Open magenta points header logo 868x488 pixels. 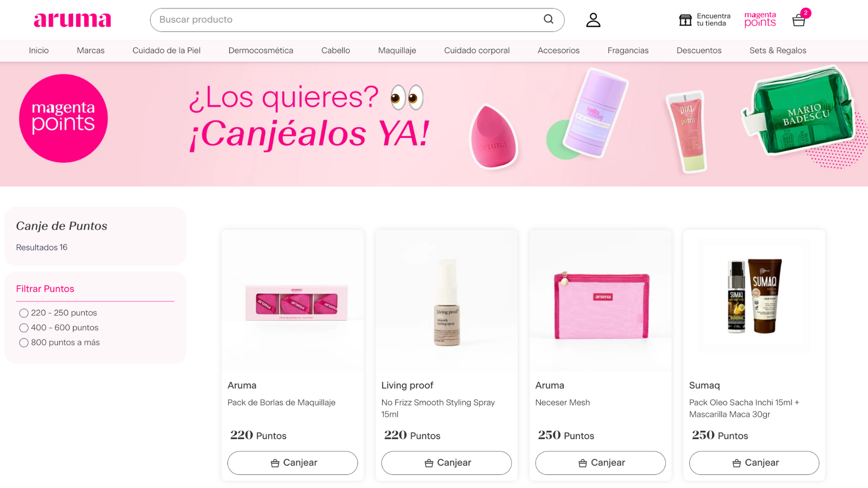760,19
